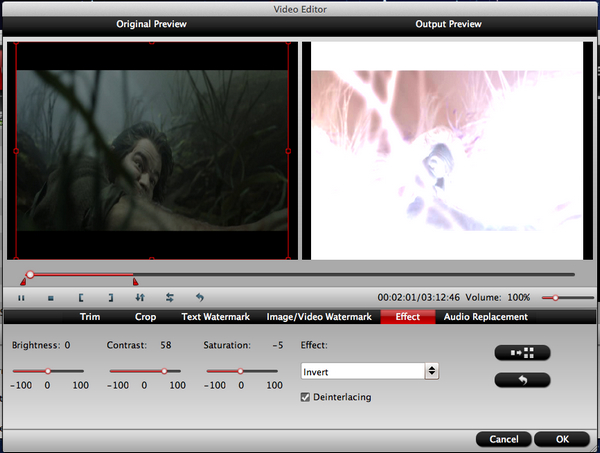Open the Text Watermark tab
Viewport: 600px width, 453px height.
tap(215, 317)
